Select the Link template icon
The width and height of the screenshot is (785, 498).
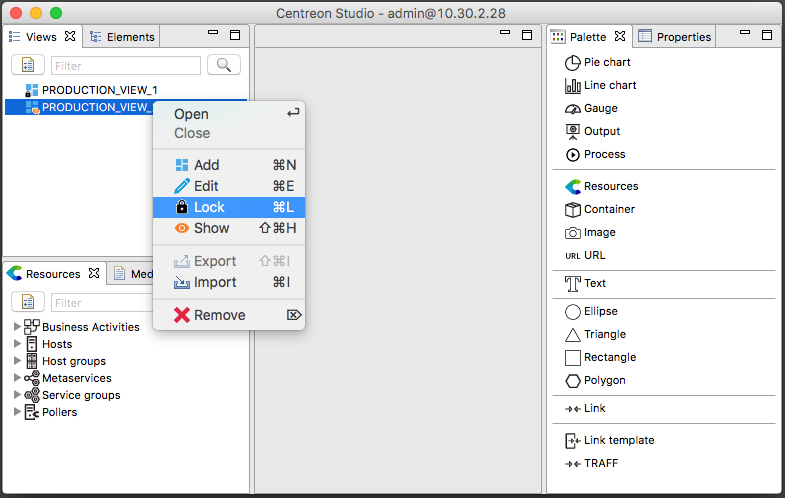572,441
